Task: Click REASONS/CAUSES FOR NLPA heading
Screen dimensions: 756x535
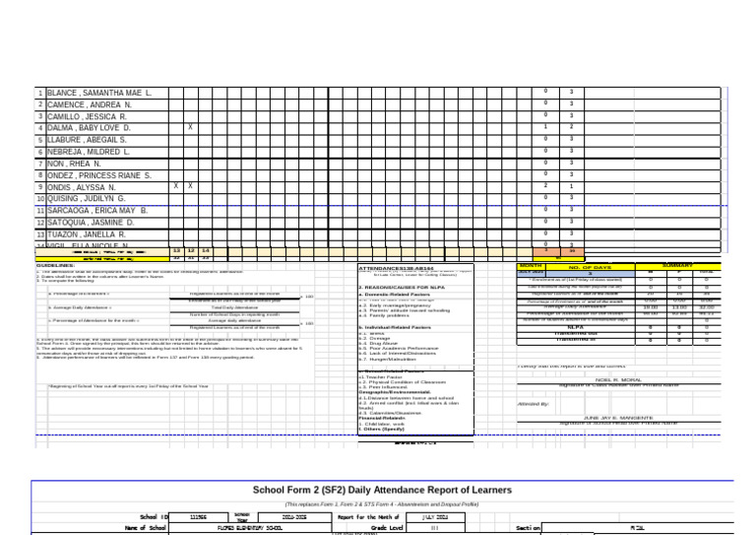Action: click(402, 288)
